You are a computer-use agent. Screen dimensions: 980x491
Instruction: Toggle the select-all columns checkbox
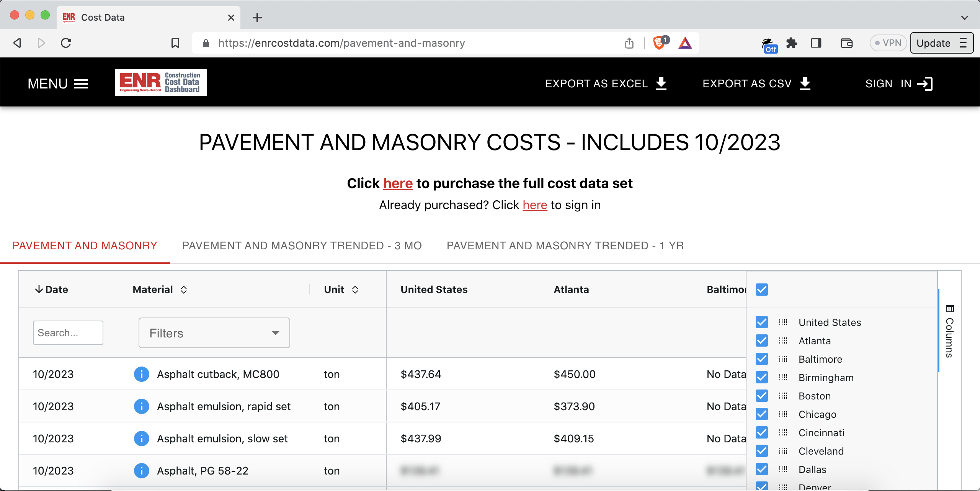[x=761, y=290]
